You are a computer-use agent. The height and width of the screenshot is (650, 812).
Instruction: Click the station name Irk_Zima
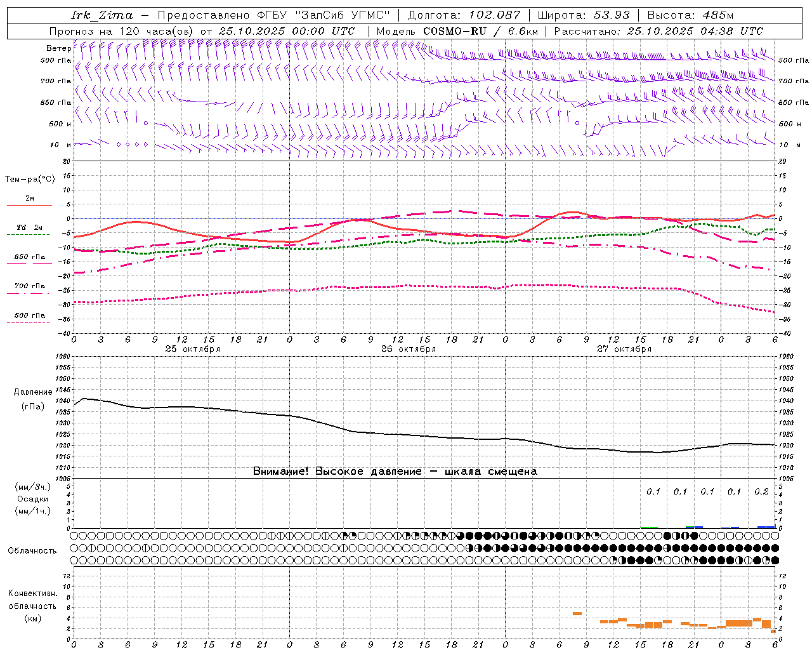[102, 15]
